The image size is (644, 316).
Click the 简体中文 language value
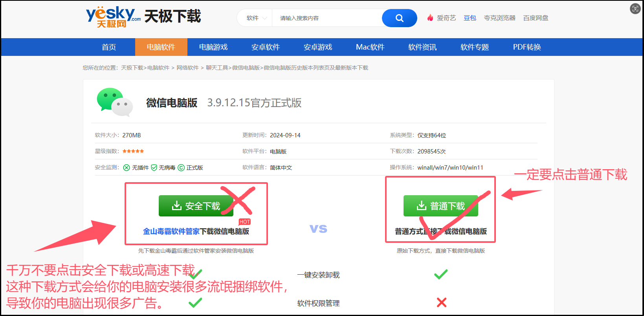point(281,167)
